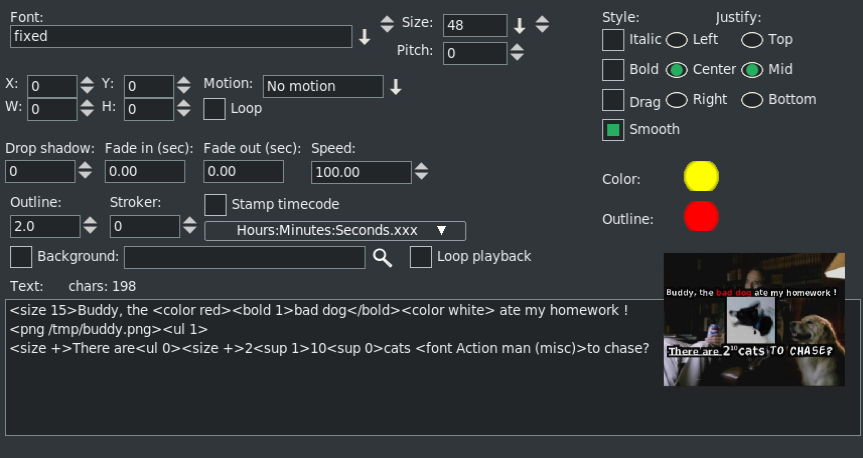Screen dimensions: 863x458
Task: Click the Speed stepper arrows
Action: pos(423,173)
